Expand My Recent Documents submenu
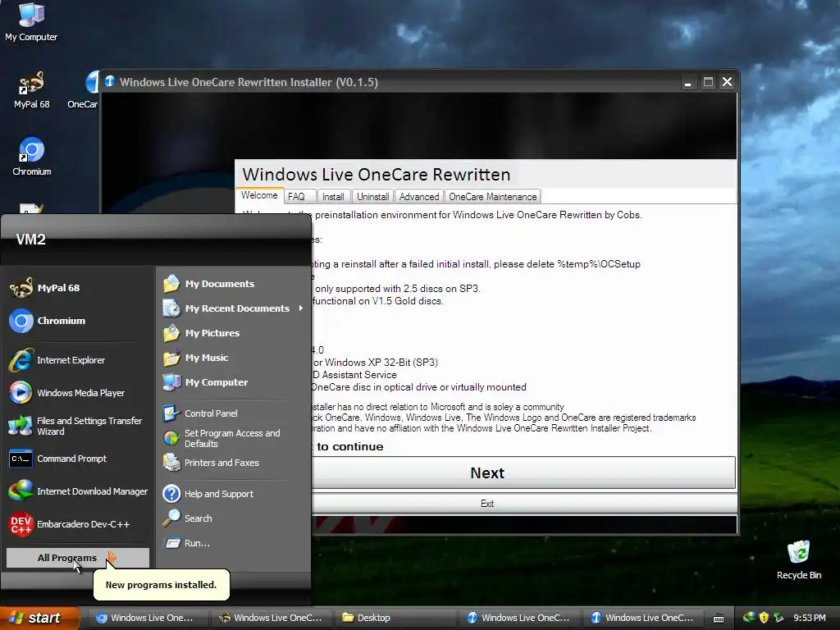The image size is (840, 630). click(233, 308)
